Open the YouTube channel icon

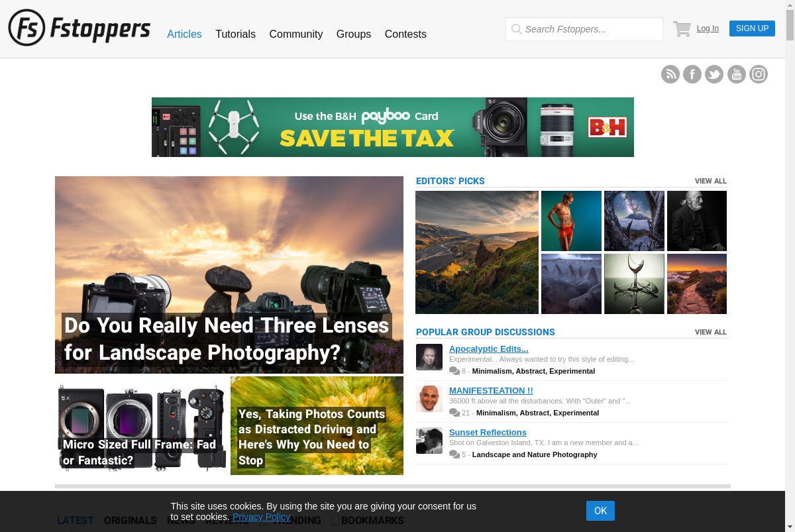(737, 74)
